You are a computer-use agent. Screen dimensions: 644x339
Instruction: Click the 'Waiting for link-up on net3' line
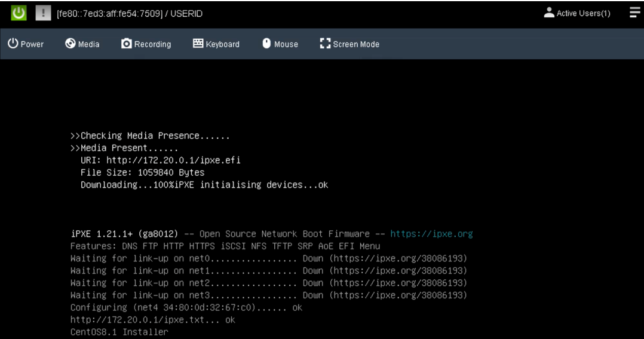click(269, 295)
